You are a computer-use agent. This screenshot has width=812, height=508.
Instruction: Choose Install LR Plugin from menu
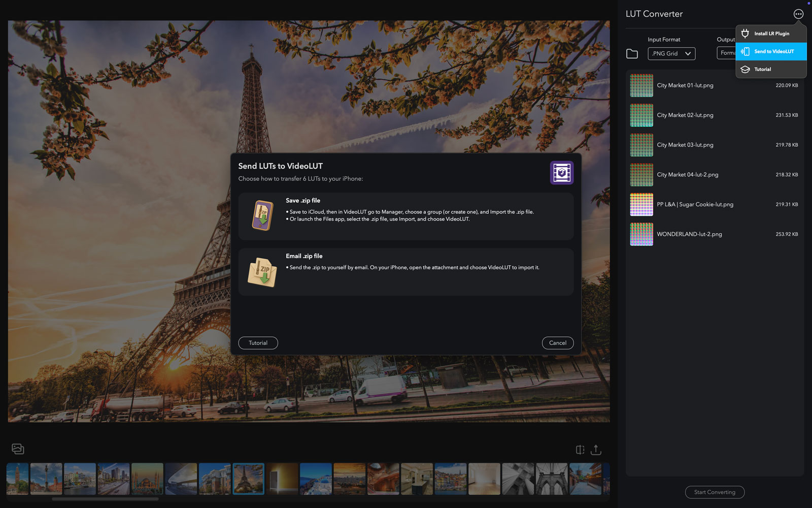point(771,34)
